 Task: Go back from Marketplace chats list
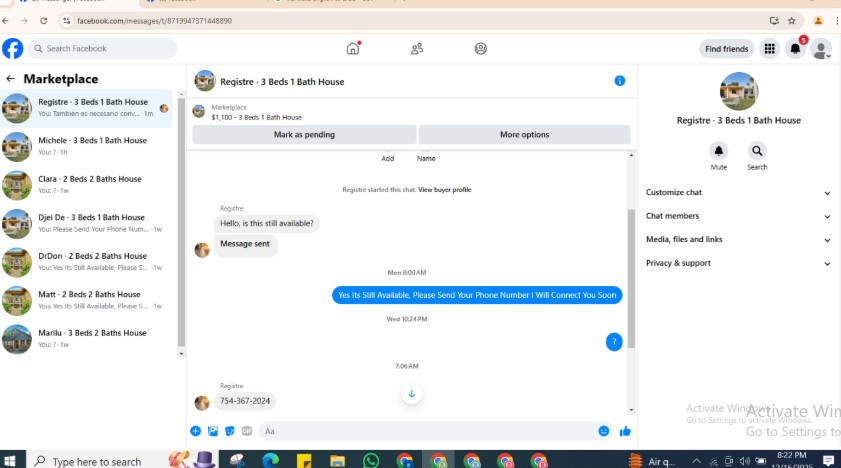tap(10, 79)
